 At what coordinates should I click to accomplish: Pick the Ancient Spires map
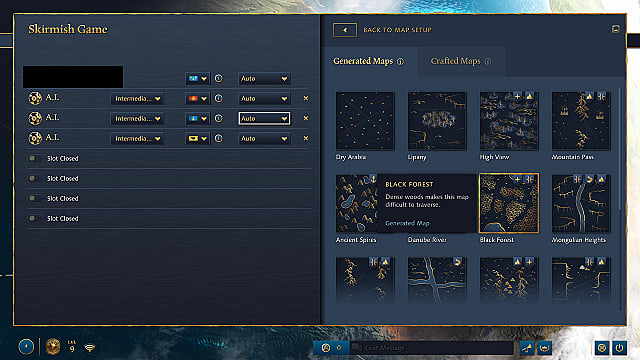pos(356,204)
